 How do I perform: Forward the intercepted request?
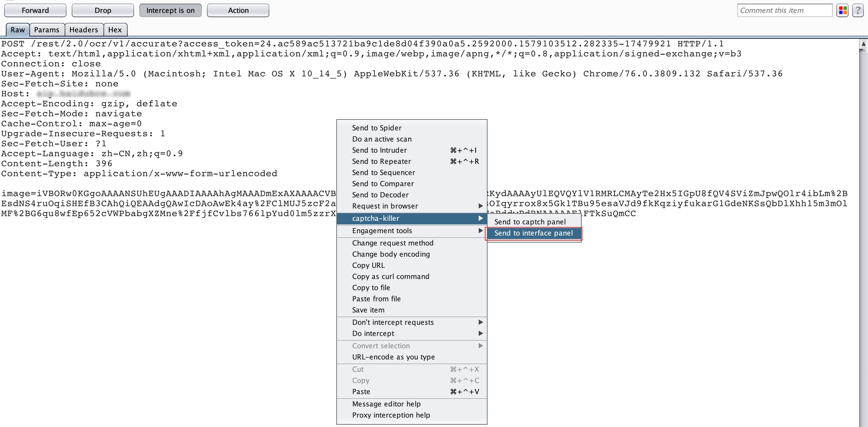point(35,11)
